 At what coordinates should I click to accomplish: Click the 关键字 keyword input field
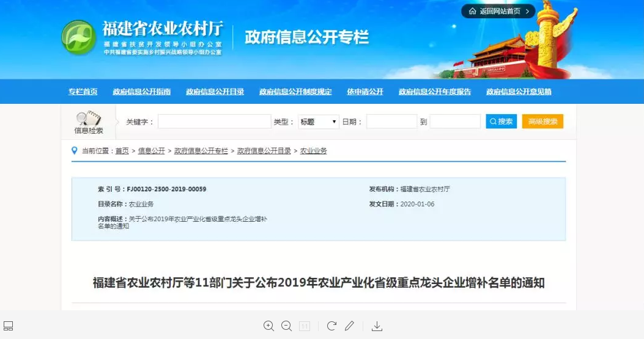[214, 122]
